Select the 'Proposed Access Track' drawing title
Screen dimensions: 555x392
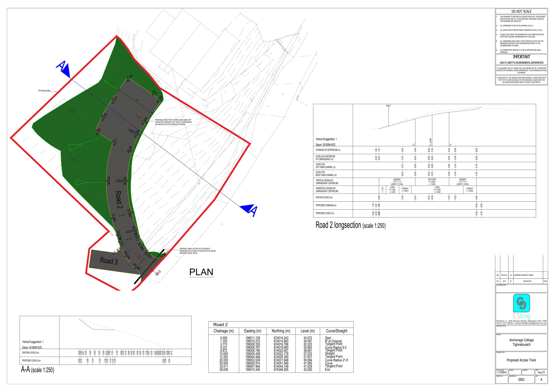521,360
